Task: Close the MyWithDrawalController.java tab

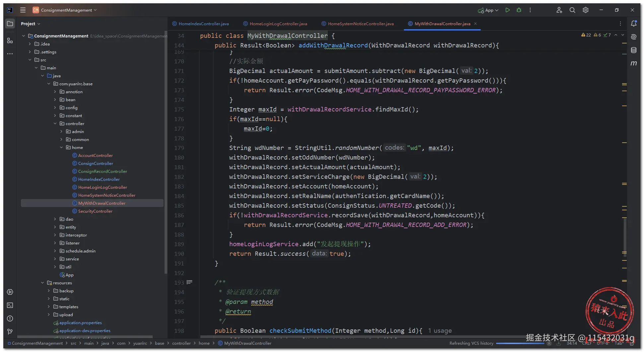Action: pos(475,24)
